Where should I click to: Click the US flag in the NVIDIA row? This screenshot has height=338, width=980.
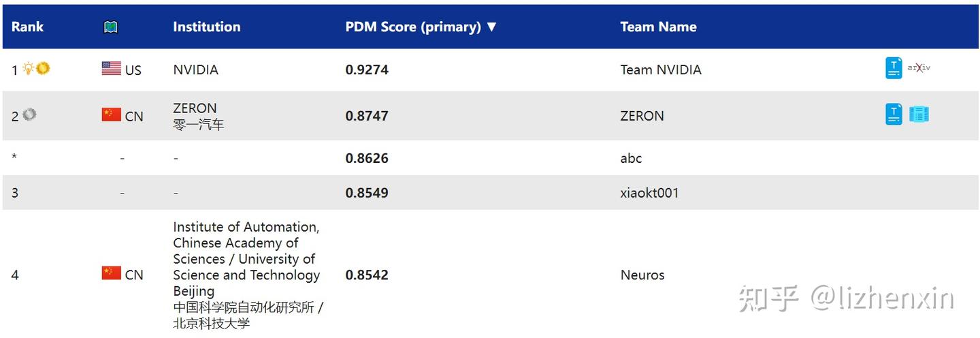point(111,68)
